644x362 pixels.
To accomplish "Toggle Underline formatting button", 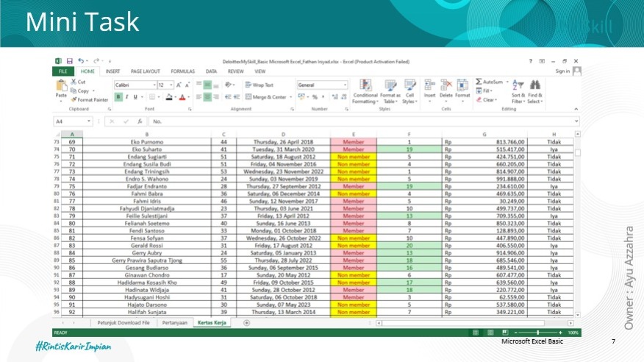I will pyautogui.click(x=135, y=97).
